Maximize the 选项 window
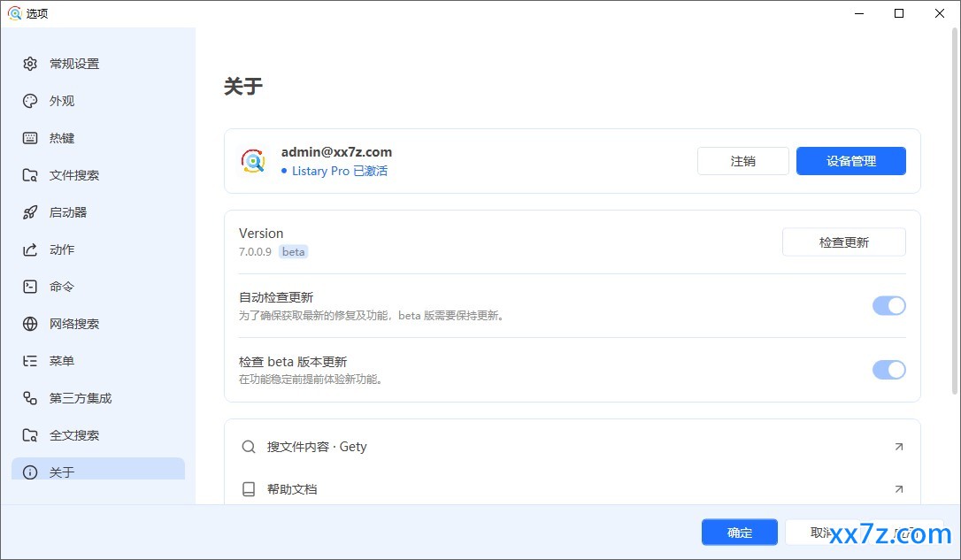 coord(899,13)
